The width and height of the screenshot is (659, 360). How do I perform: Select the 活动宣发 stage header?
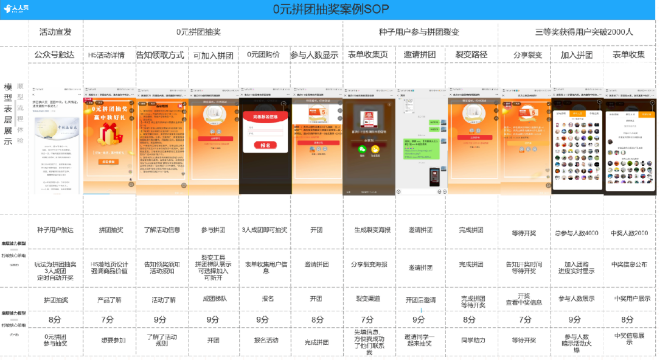[x=55, y=32]
